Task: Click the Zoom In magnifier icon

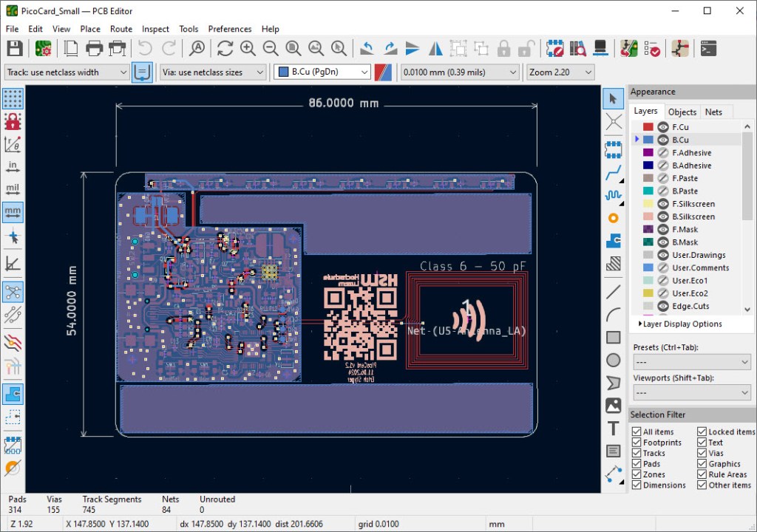Action: [x=248, y=49]
